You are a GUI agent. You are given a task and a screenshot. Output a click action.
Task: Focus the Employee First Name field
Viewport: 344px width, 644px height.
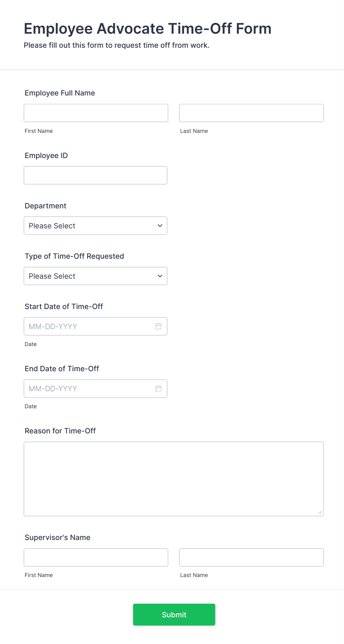[x=96, y=113]
